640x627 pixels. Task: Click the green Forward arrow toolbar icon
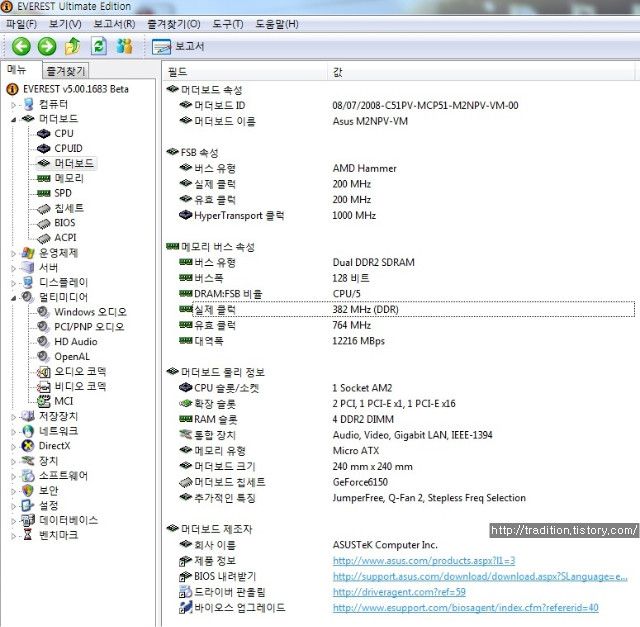[47, 46]
